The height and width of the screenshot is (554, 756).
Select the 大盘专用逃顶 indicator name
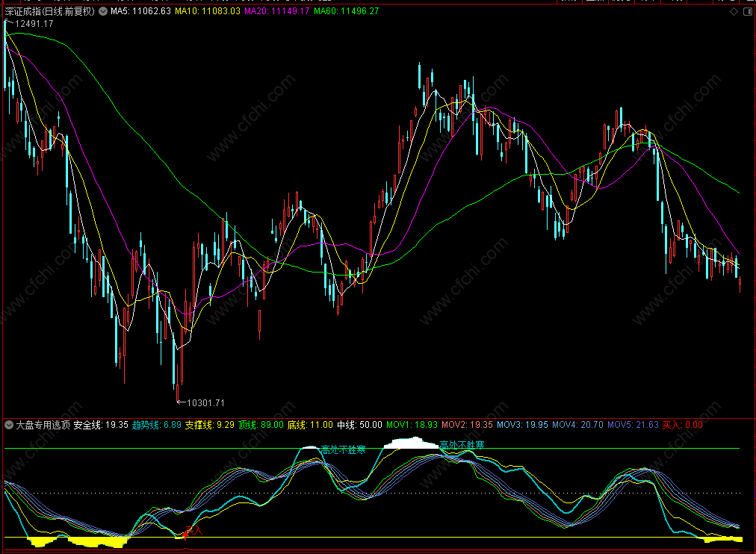click(x=43, y=425)
